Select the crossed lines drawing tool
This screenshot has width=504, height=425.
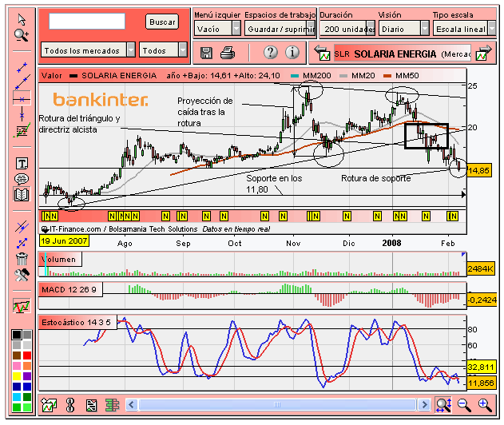[x=22, y=227]
